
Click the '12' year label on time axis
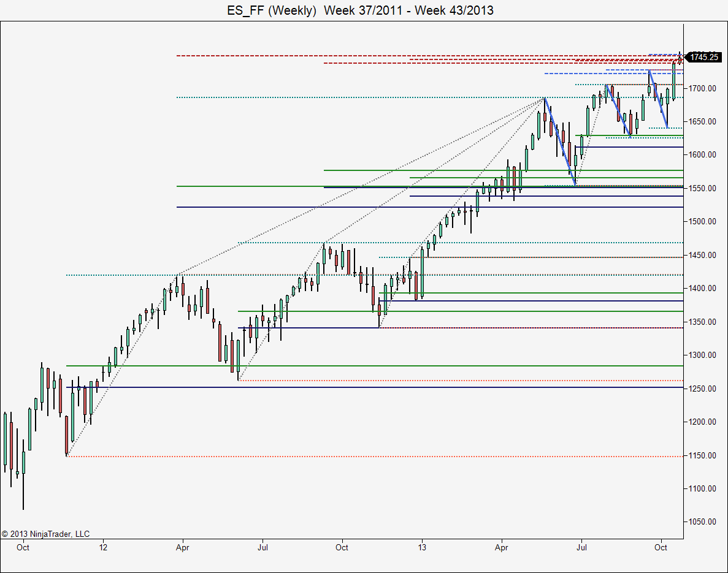[x=103, y=547]
